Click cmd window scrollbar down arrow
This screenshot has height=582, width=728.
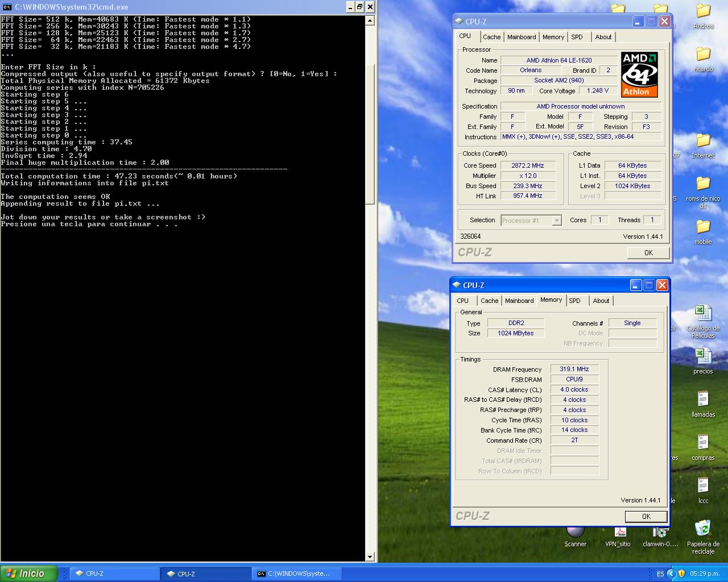(370, 557)
